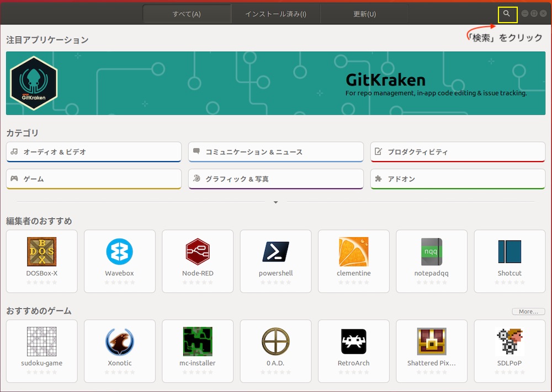552x392 pixels.
Task: Click More... button for recommended games
Action: (x=528, y=312)
